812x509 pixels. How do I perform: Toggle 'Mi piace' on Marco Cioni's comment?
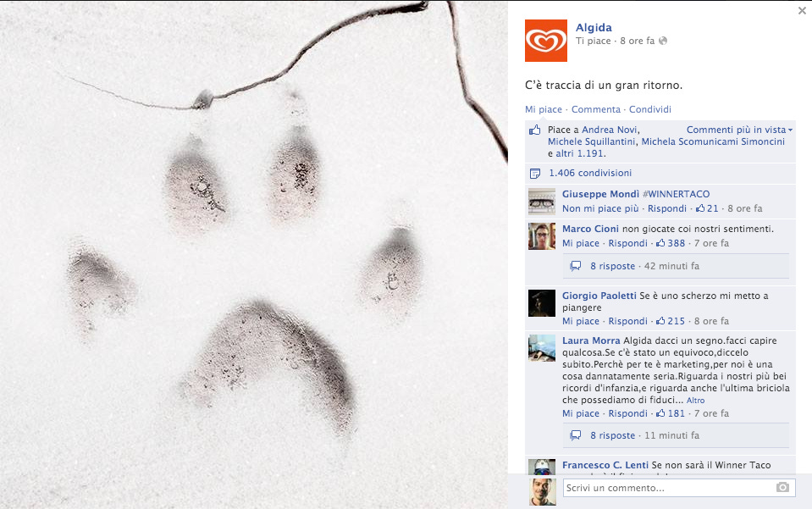[x=581, y=243]
